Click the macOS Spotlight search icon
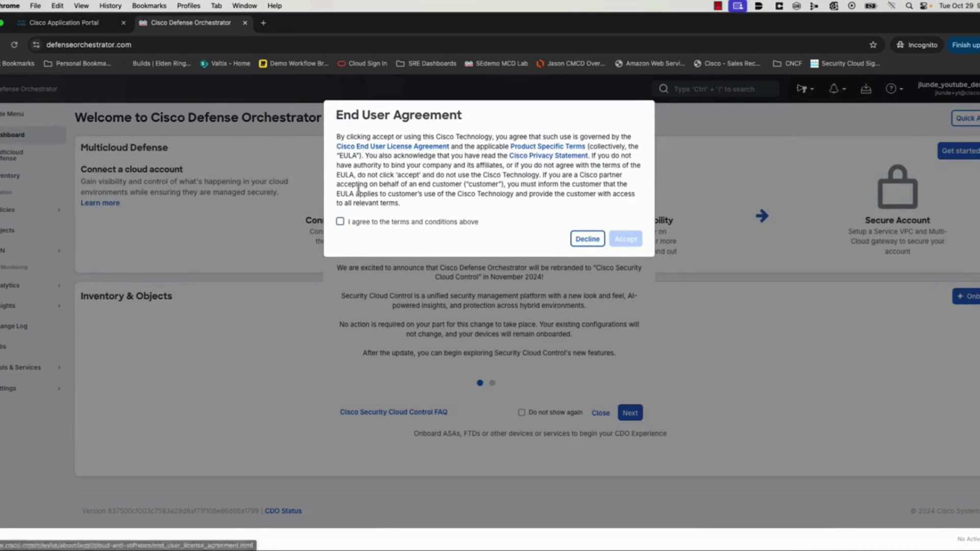The width and height of the screenshot is (980, 551). pos(909,6)
